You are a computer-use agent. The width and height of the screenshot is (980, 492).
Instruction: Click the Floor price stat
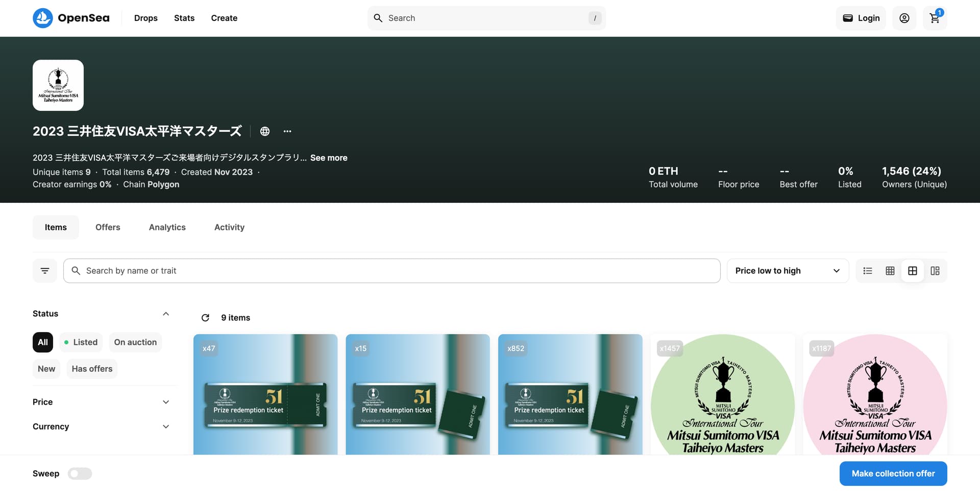click(739, 177)
